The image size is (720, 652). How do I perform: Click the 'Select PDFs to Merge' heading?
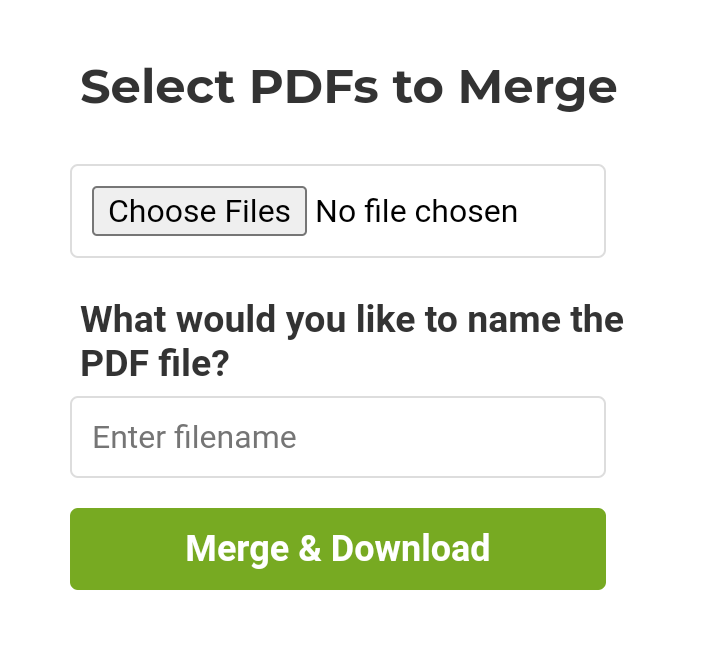(348, 87)
